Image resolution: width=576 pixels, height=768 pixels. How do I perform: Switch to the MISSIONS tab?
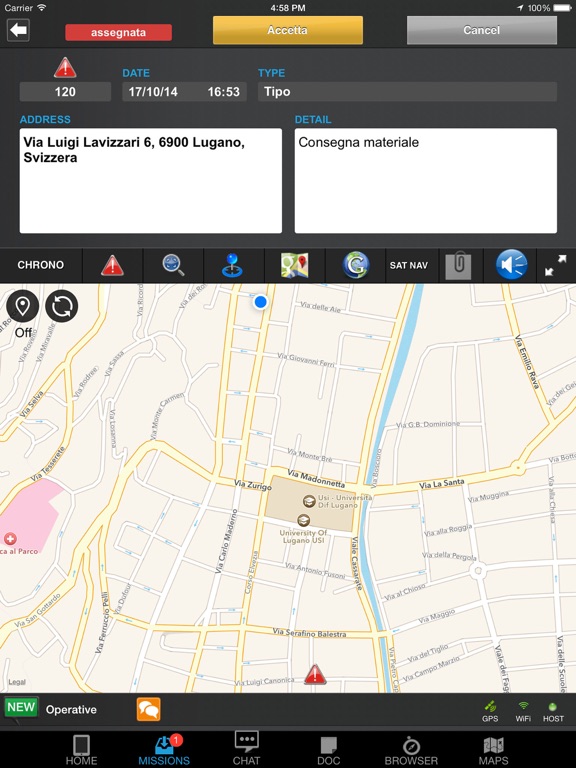(x=164, y=750)
